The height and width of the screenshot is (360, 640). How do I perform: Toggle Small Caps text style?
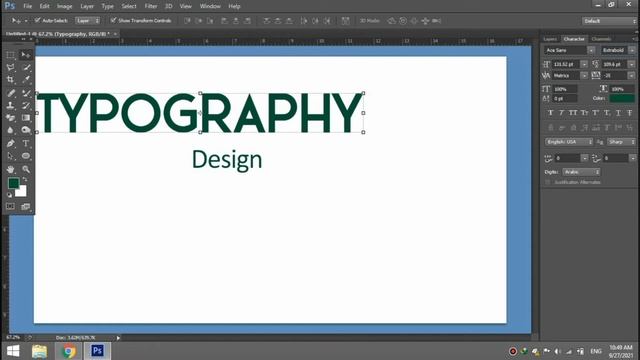point(584,113)
